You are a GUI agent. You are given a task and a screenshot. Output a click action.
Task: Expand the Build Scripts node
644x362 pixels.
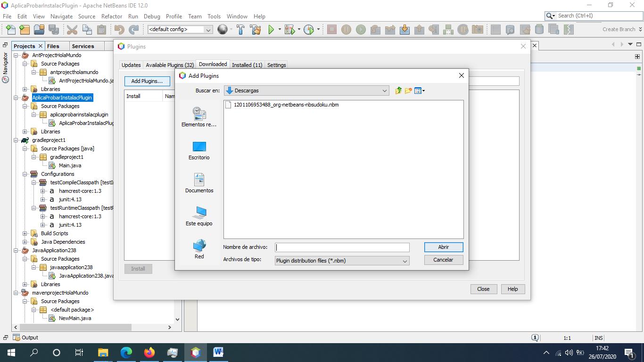pos(25,233)
